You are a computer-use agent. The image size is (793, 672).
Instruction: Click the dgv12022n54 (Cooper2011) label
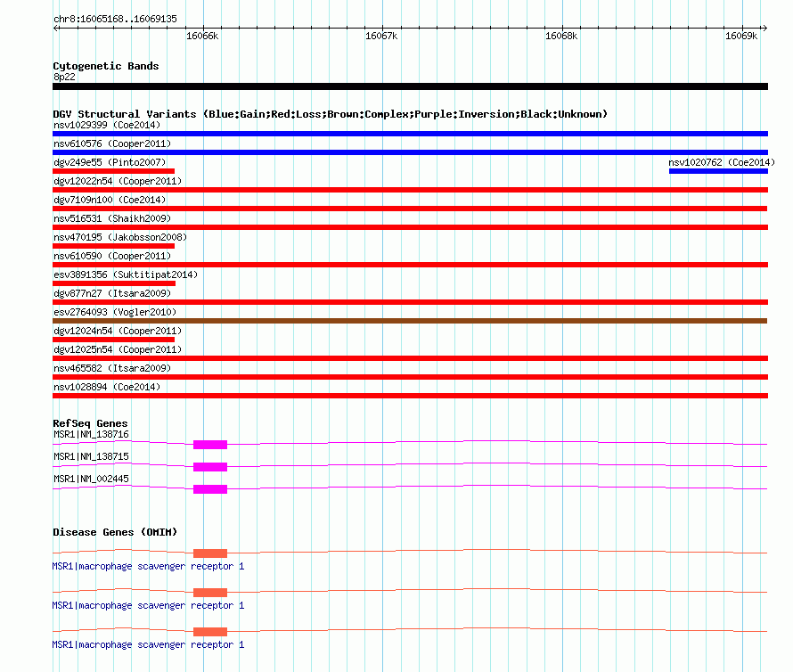(x=118, y=181)
